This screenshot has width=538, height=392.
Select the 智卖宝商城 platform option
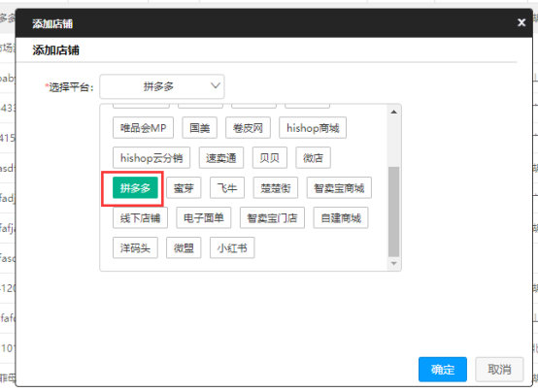(x=339, y=188)
